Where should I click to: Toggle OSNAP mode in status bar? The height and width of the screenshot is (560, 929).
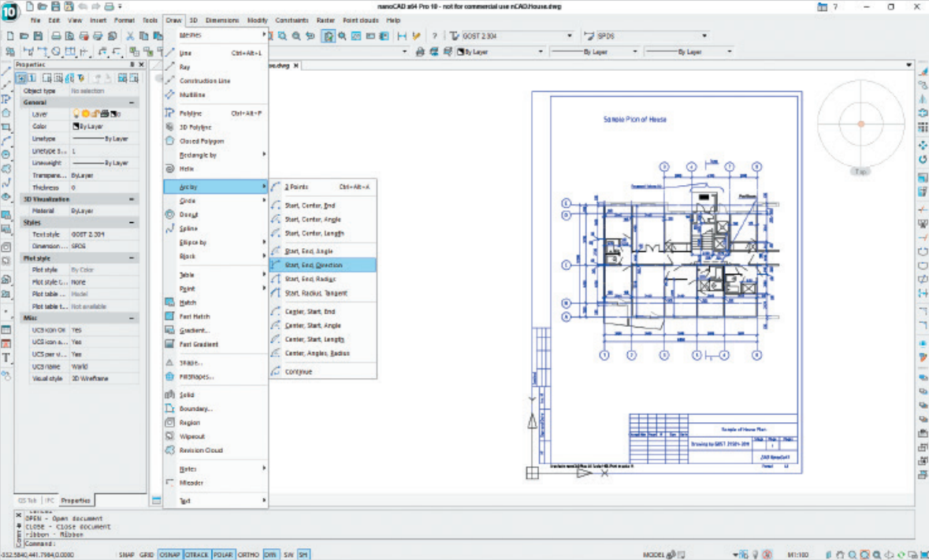point(169,554)
